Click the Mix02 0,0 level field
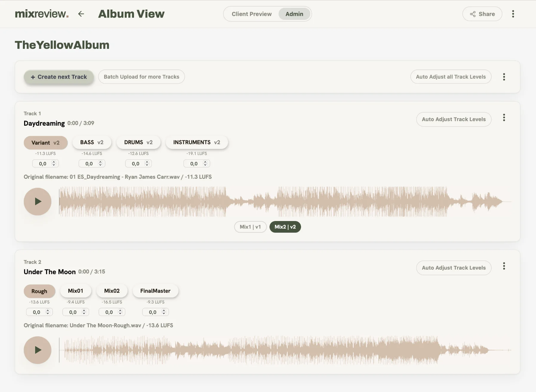 pos(112,312)
